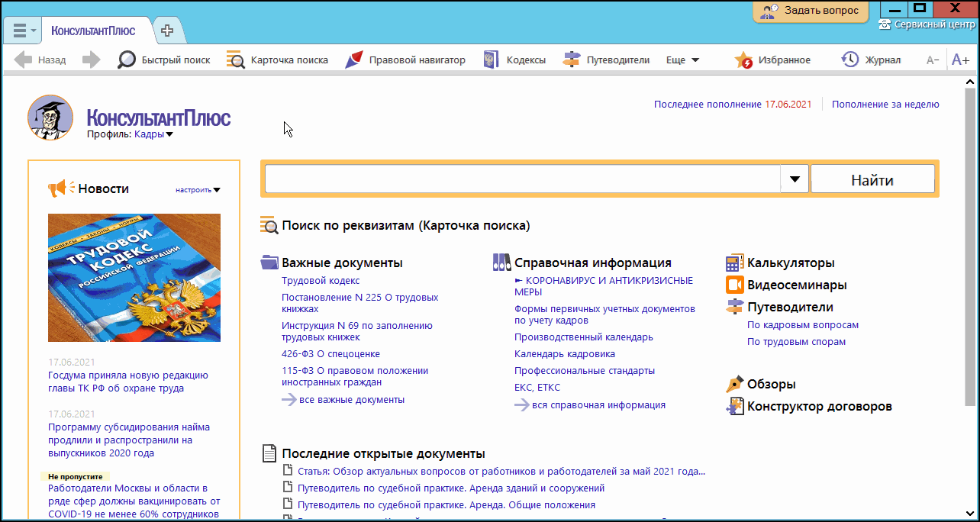Viewport: 980px width, 522px height.
Task: Click the Справочная информация binders icon
Action: [501, 263]
